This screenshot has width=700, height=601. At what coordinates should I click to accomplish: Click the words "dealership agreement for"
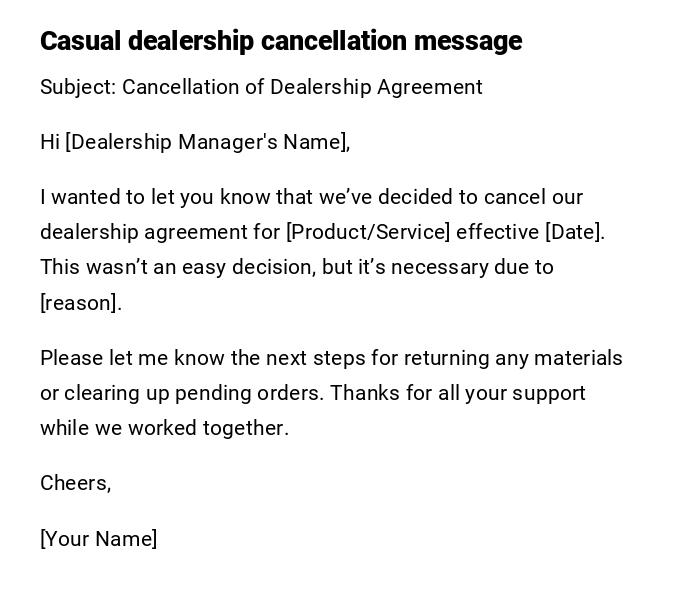coord(160,232)
